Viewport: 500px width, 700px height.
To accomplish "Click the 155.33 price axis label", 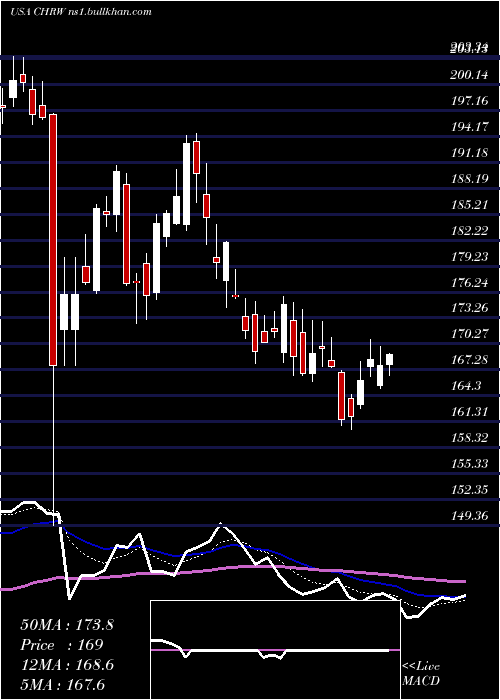I will point(469,463).
